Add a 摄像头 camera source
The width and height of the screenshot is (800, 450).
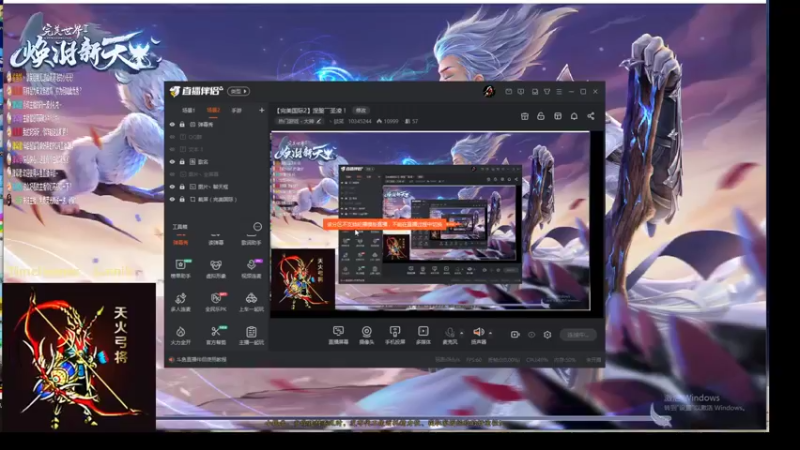366,335
